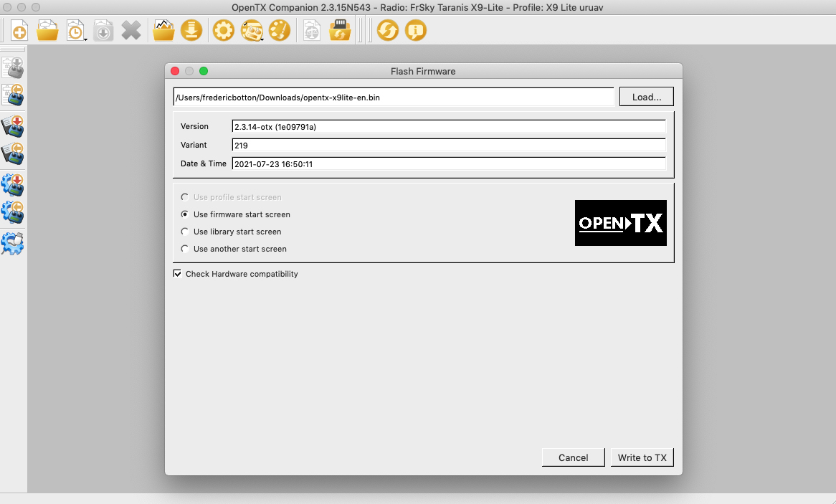Open the radio profile selector icon
Screen dimensions: 836x504
pos(252,30)
